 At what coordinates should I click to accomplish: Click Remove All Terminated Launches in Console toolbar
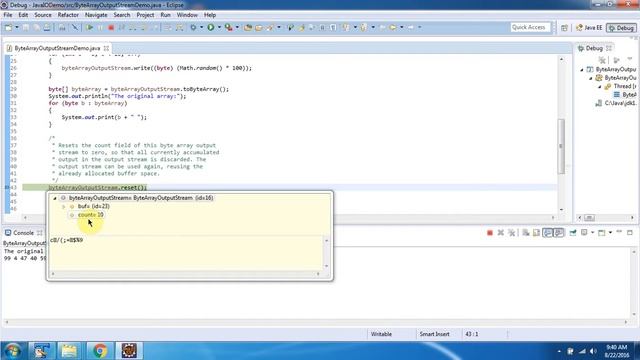[511, 233]
